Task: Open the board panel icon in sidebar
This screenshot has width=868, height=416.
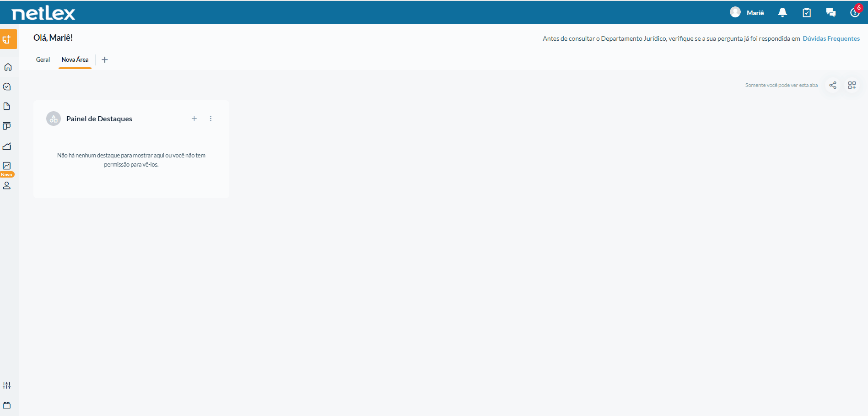Action: (7, 126)
